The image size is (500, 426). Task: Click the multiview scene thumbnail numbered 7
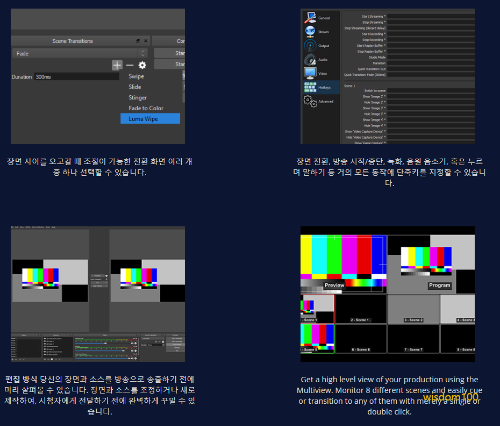[413, 338]
